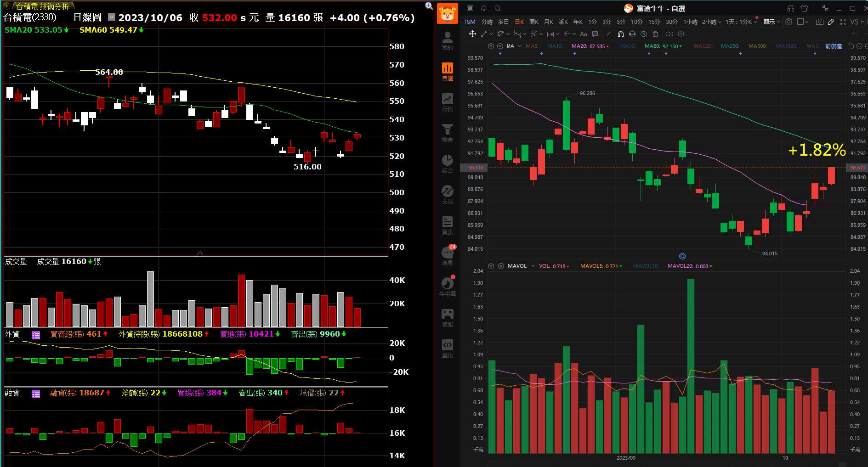Click the TSM ticker label
Viewport: 868px width, 467px height.
pyautogui.click(x=470, y=22)
